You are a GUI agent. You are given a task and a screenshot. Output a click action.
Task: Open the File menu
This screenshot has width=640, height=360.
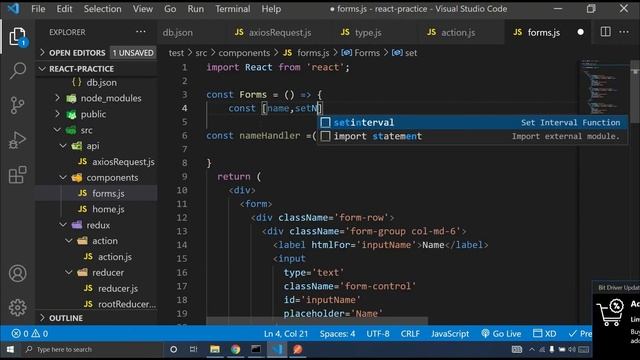point(38,9)
